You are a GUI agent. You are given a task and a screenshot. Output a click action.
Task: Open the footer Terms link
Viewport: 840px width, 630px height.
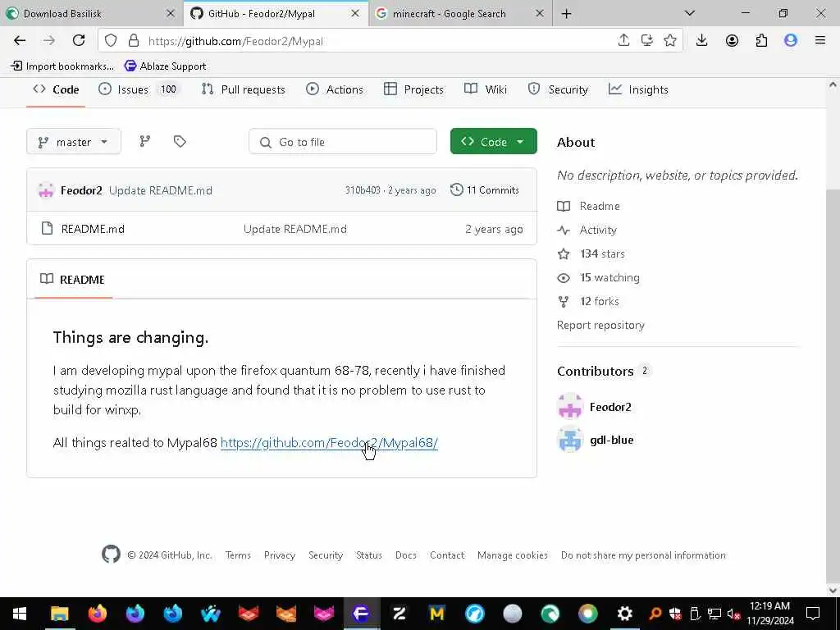tap(238, 555)
